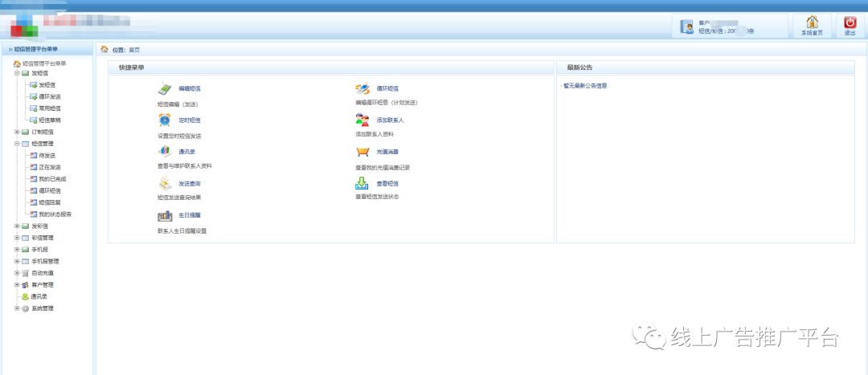Click the 生日提醒 icon in quick menu
The image size is (868, 375).
pyautogui.click(x=165, y=215)
